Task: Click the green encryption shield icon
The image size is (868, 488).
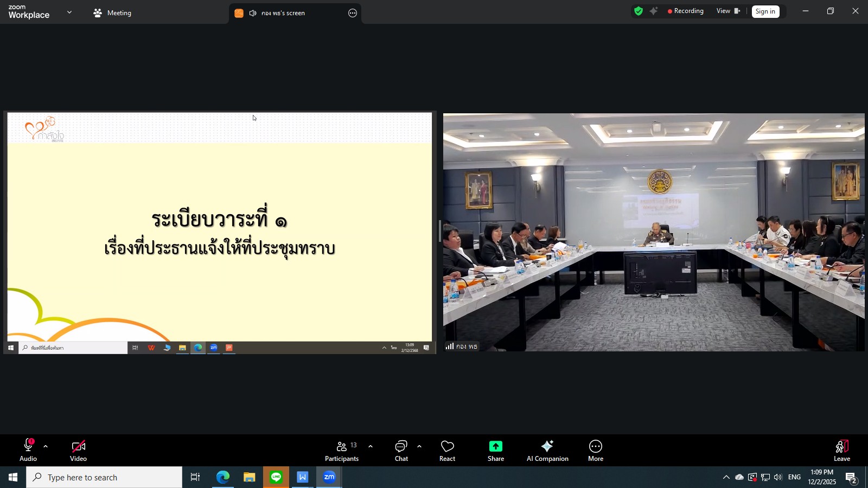Action: pyautogui.click(x=639, y=11)
